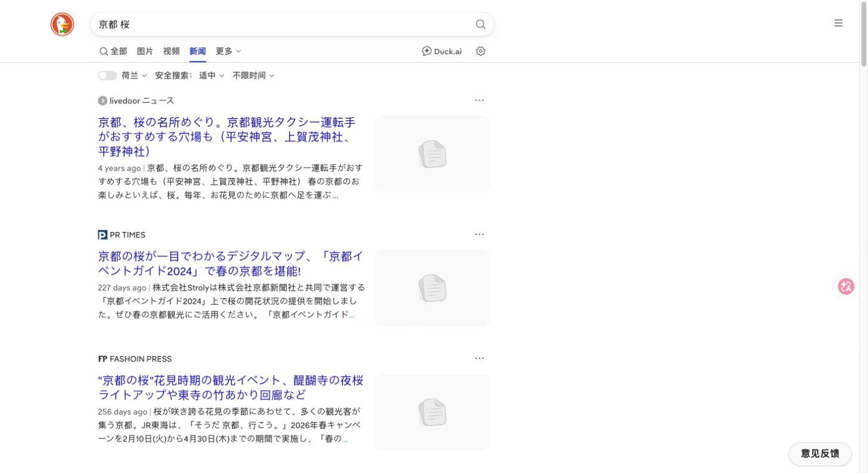Viewport: 868px width, 473px height.
Task: Open the DuckDuckGo logo homepage
Action: coord(63,24)
